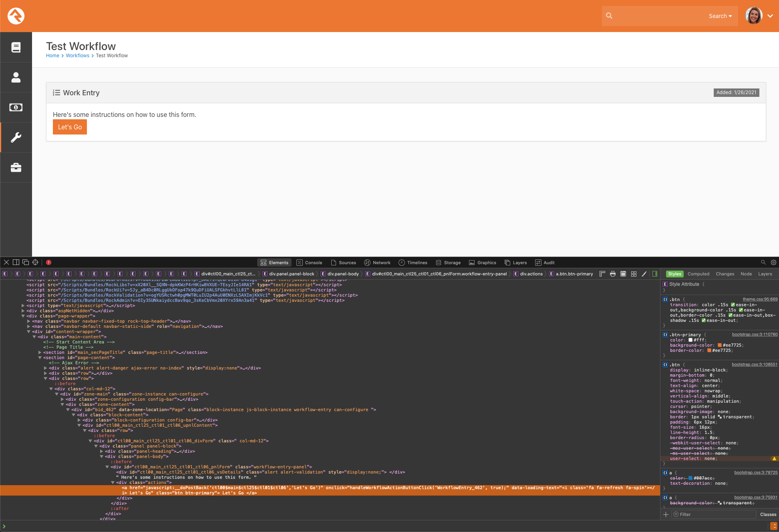Click the search magnifier in Web Inspector

[763, 262]
